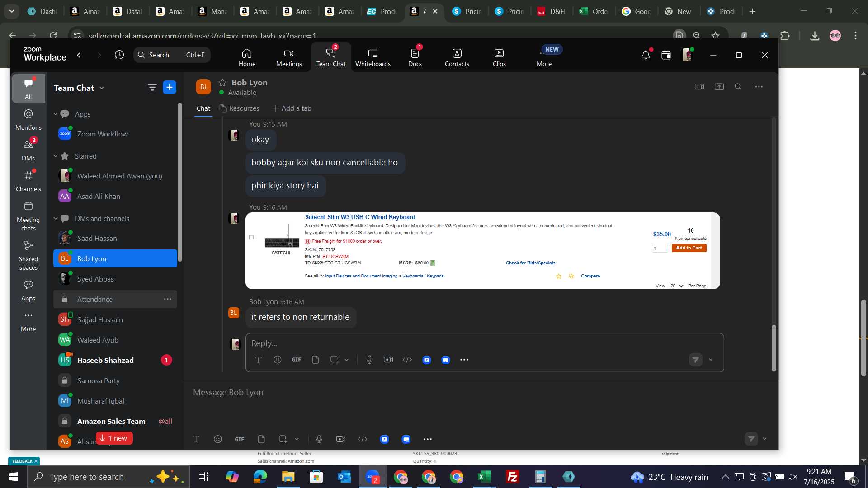Open the Home tab in Zoom

tap(247, 57)
